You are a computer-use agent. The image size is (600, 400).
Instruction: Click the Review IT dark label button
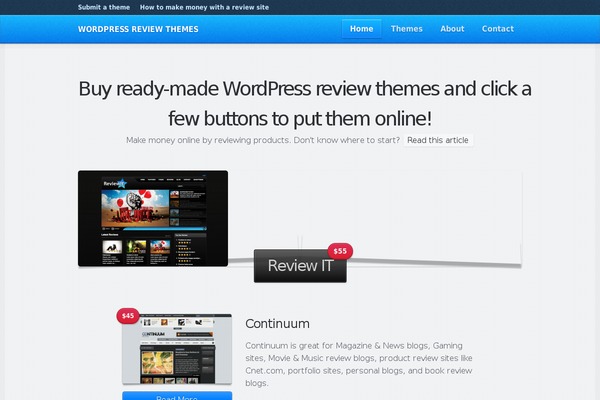tap(300, 266)
